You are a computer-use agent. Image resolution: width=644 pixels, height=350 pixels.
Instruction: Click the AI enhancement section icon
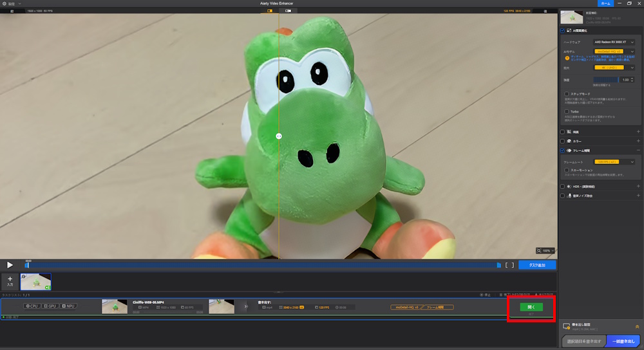[569, 31]
